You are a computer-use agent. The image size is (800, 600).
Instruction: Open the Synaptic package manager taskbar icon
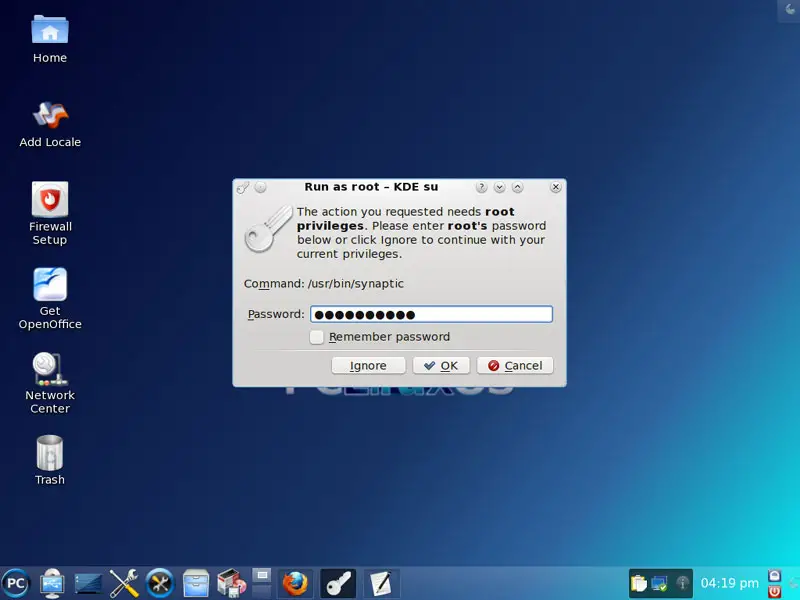[x=231, y=582]
